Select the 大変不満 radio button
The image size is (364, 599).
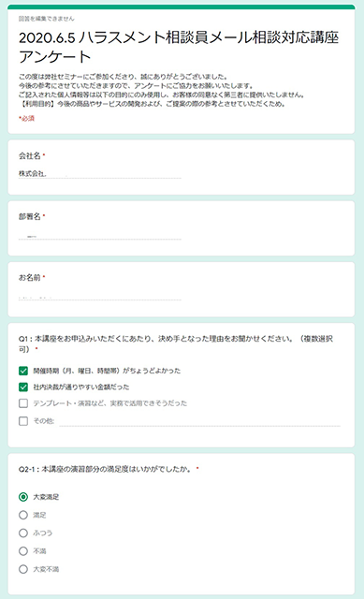point(23,569)
